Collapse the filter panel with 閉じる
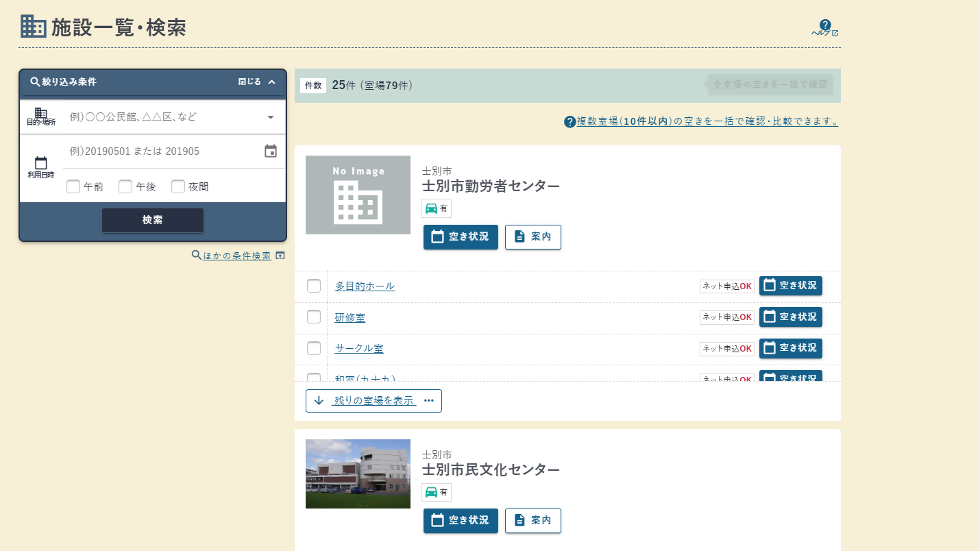The height and width of the screenshot is (551, 980). pyautogui.click(x=257, y=82)
